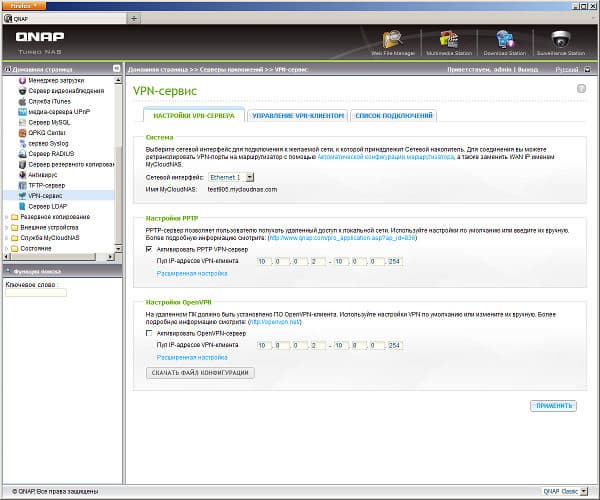
Task: Click Серверы приложений in the breadcrumb
Action: [232, 70]
